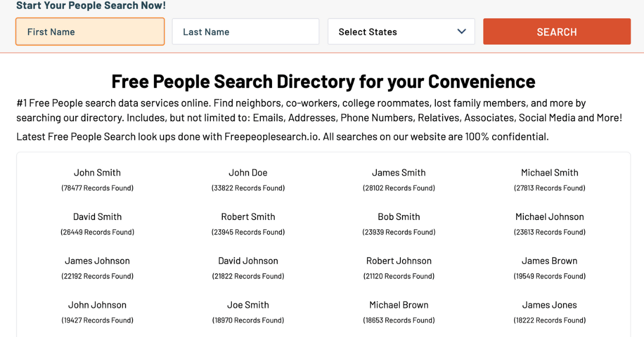View records for James Smith
The height and width of the screenshot is (337, 644).
click(x=399, y=172)
